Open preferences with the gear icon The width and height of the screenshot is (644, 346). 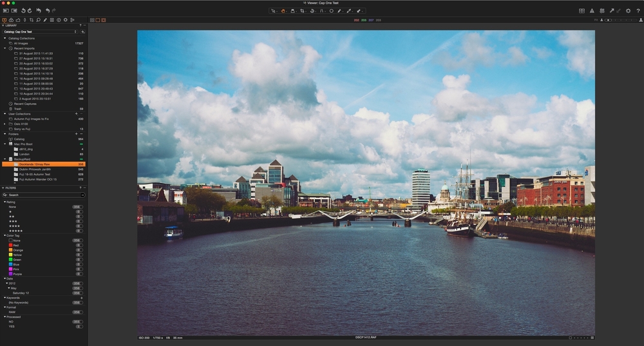click(x=628, y=11)
